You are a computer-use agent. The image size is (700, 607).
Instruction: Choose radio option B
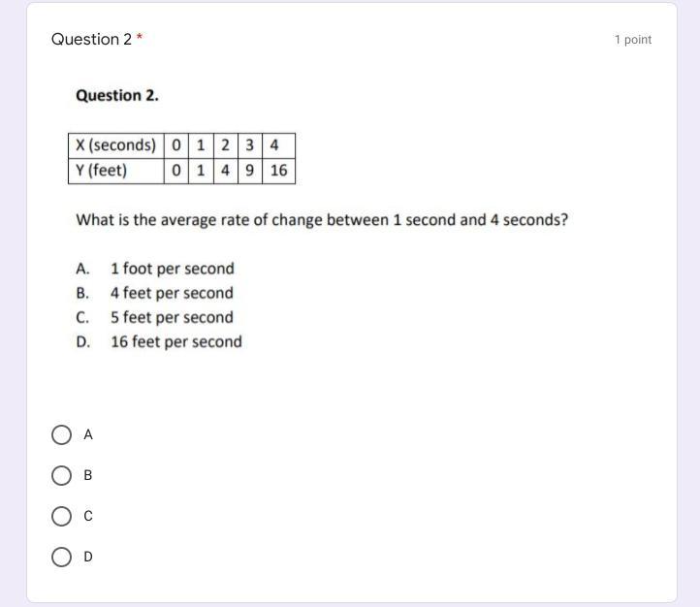[61, 475]
